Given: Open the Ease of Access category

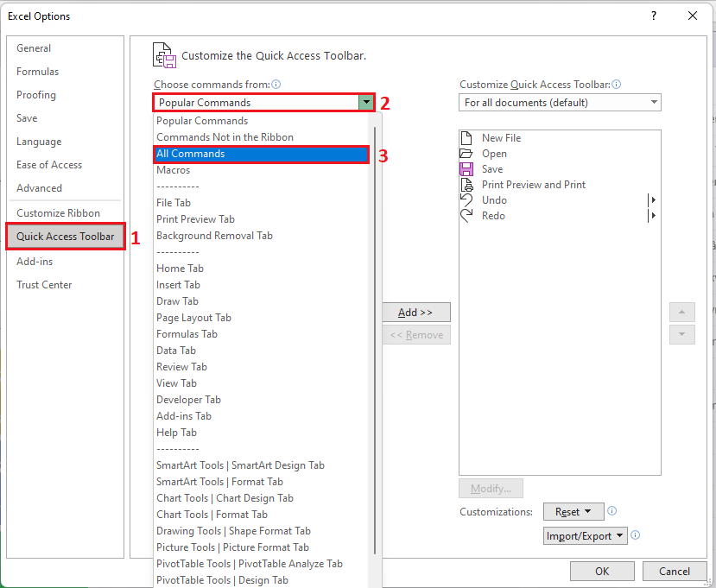Looking at the screenshot, I should pyautogui.click(x=65, y=165).
